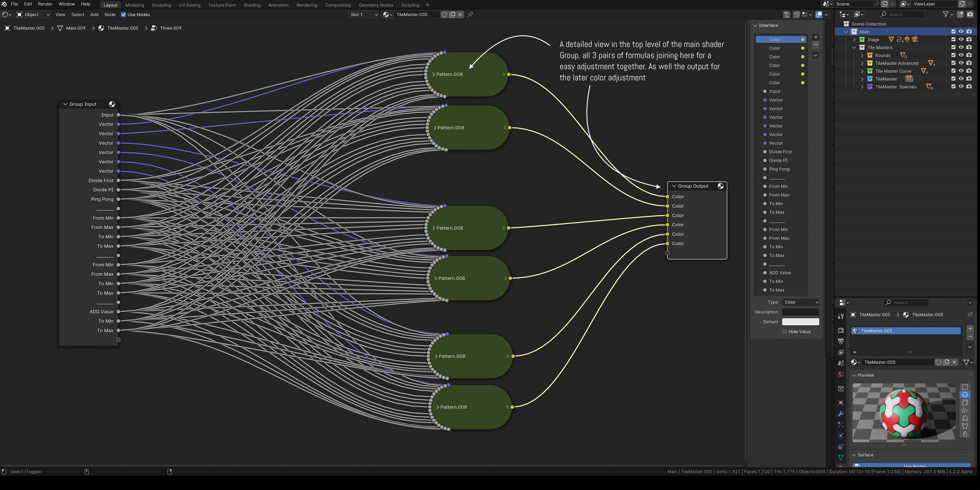Click the outliner search field
The height and width of the screenshot is (490, 980).
pyautogui.click(x=902, y=14)
